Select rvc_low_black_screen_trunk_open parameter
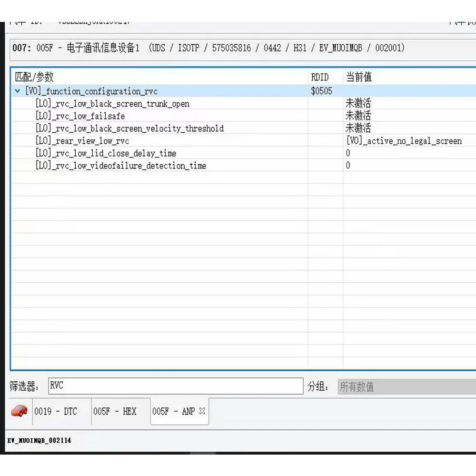 tap(112, 103)
